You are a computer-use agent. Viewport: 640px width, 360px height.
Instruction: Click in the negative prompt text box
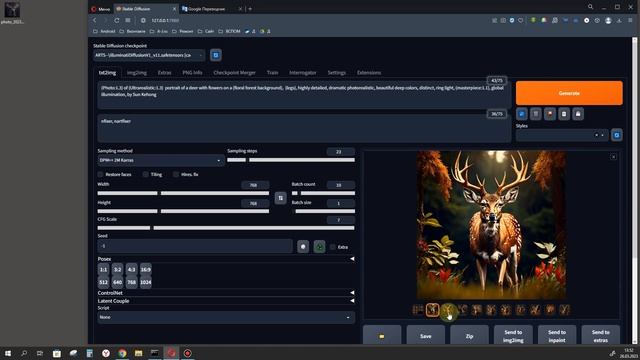304,129
